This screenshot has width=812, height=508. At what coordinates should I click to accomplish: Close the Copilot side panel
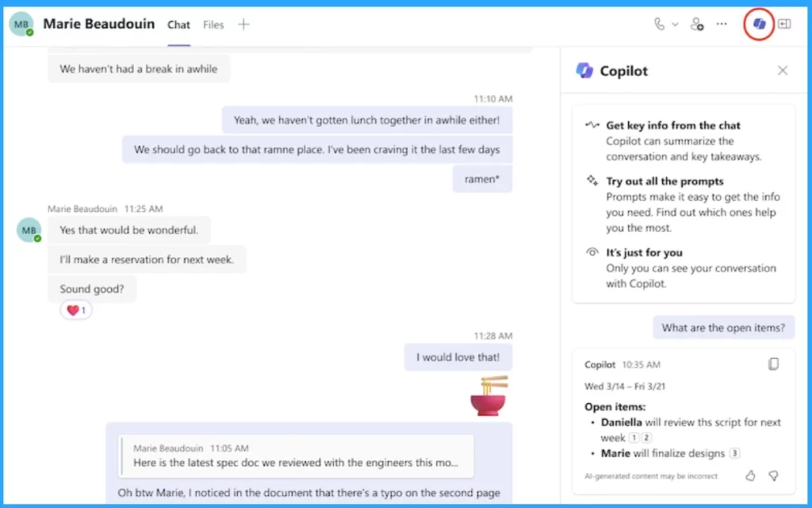(x=783, y=71)
